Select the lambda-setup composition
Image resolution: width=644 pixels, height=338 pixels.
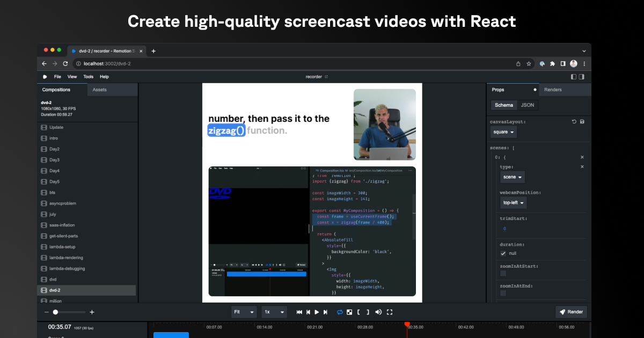[x=86, y=247]
